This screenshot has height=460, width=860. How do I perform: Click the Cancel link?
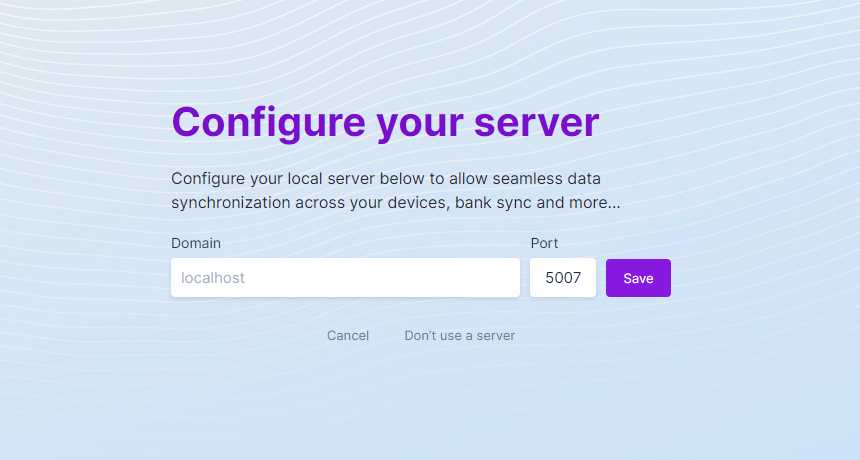[348, 335]
